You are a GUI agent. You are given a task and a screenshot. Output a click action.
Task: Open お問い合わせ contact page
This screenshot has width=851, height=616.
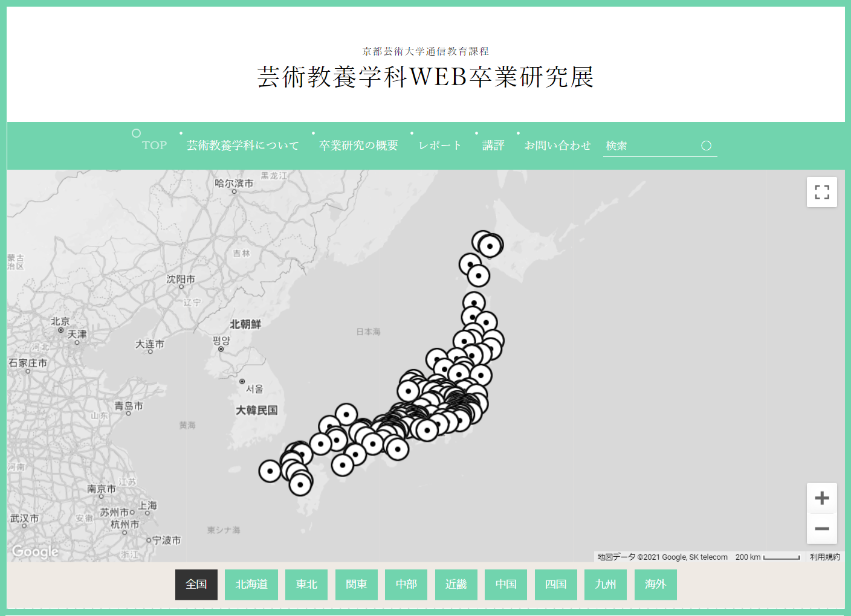point(557,146)
